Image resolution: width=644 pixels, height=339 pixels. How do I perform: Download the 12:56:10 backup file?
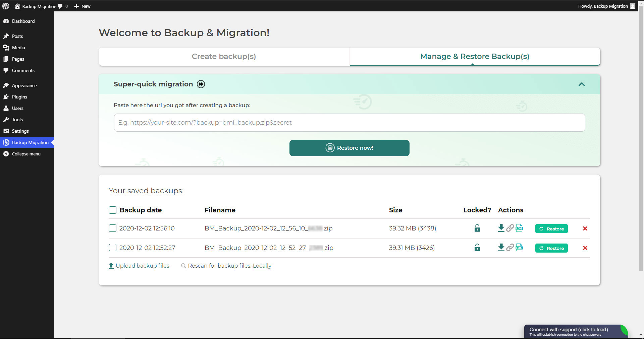click(x=501, y=228)
